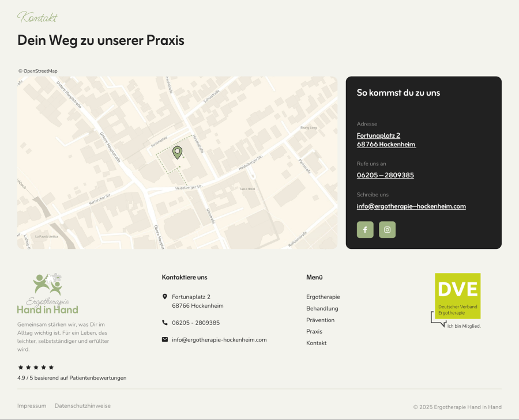Open the Ergotherapie menu item
Screen dimensions: 519x420
(323, 297)
